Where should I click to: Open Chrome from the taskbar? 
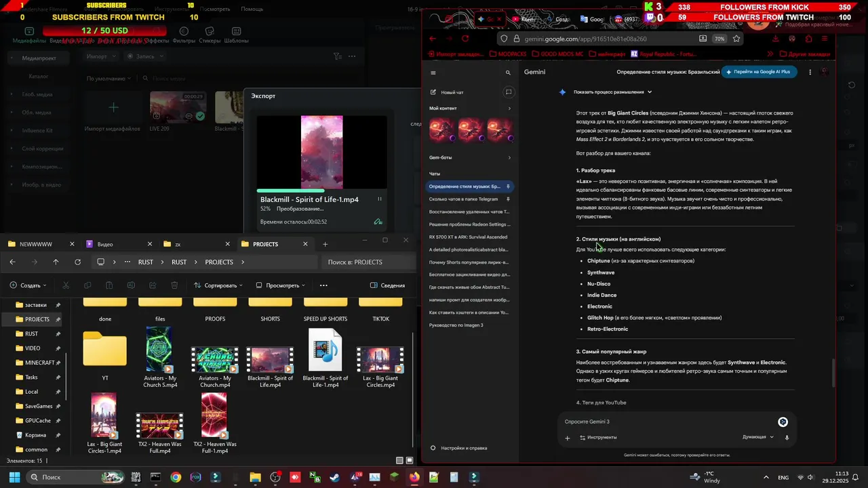[176, 477]
